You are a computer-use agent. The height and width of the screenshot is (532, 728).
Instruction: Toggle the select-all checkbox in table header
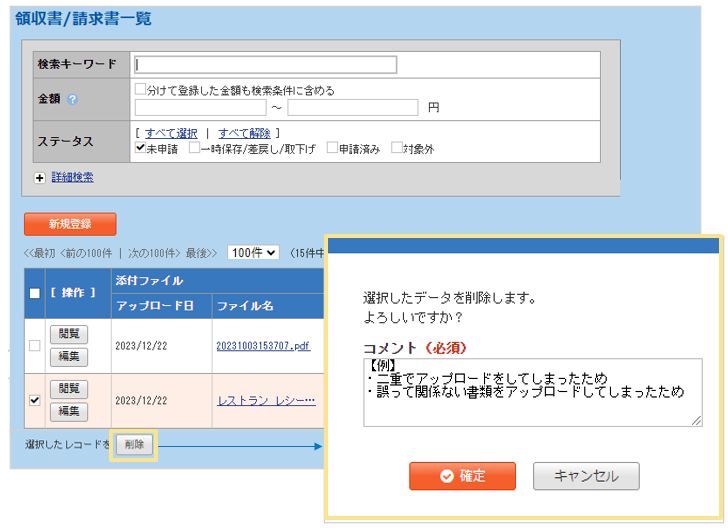click(x=35, y=293)
